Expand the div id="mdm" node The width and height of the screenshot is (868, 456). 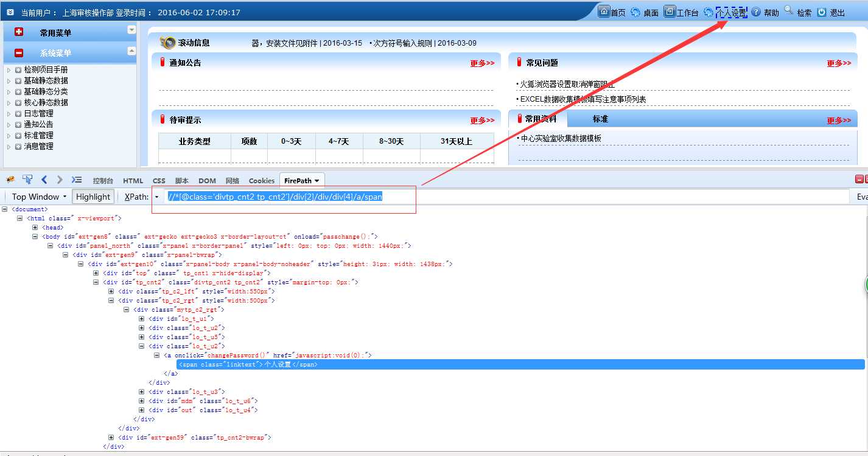click(142, 401)
